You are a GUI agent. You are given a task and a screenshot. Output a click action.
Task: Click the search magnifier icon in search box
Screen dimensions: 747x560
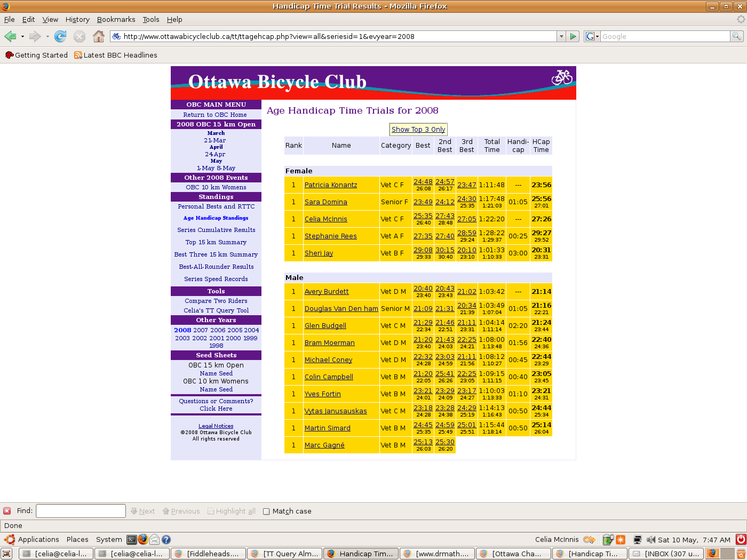[736, 36]
